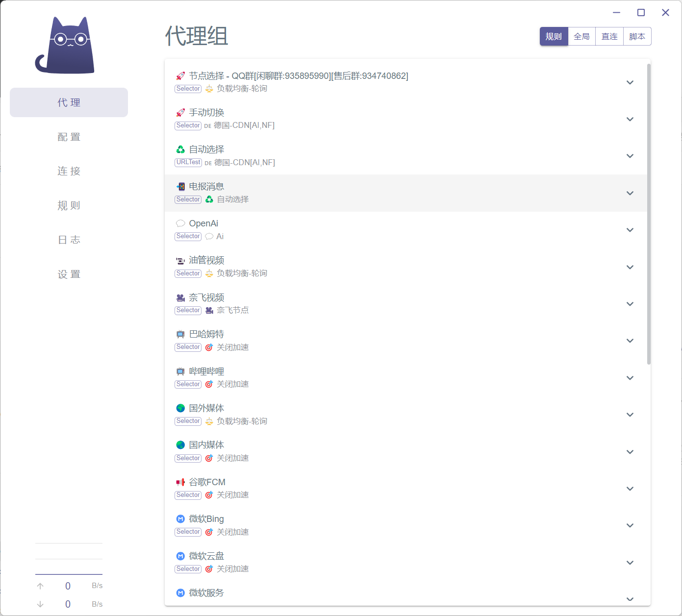Click the M icon beside 微软Bing

point(180,519)
